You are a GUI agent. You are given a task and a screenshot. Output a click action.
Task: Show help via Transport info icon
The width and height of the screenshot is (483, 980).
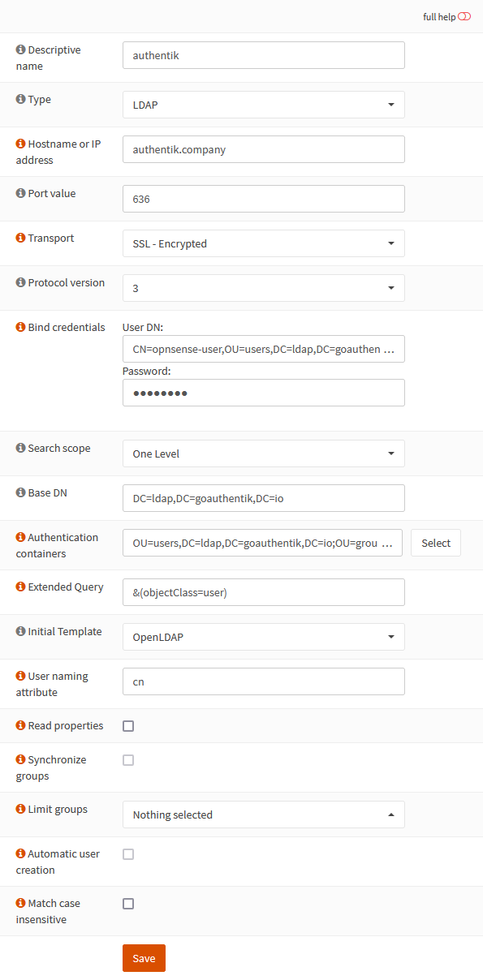(x=20, y=239)
